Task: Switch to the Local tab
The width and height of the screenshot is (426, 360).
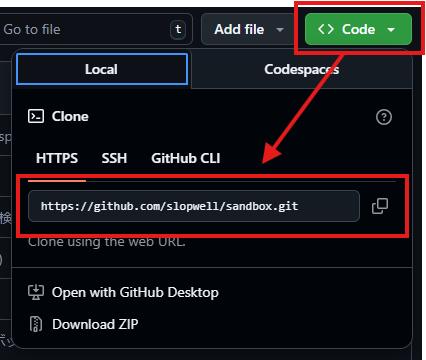Action: pyautogui.click(x=102, y=69)
